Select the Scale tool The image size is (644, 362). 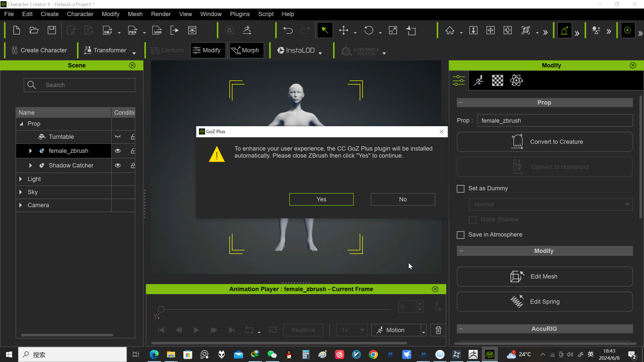(x=393, y=31)
